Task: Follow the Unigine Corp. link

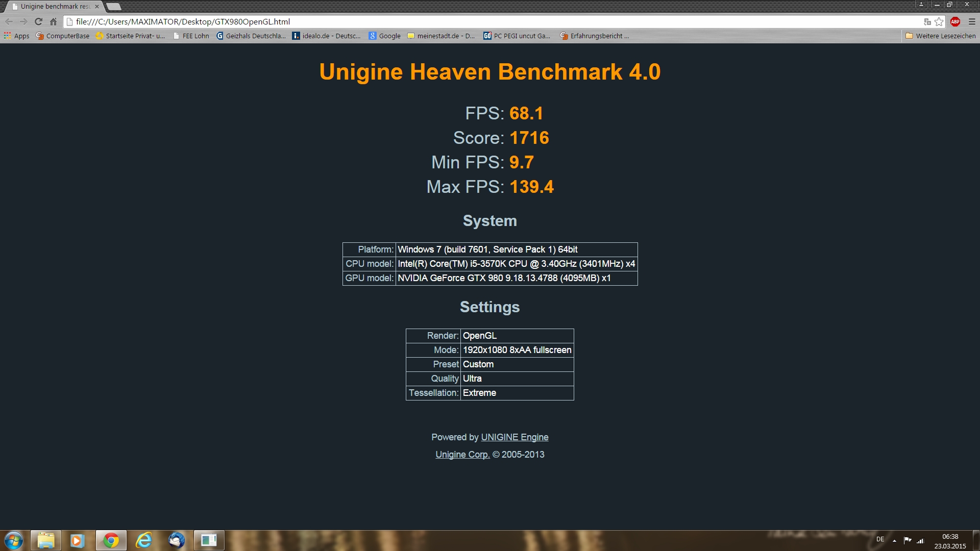Action: click(x=462, y=455)
